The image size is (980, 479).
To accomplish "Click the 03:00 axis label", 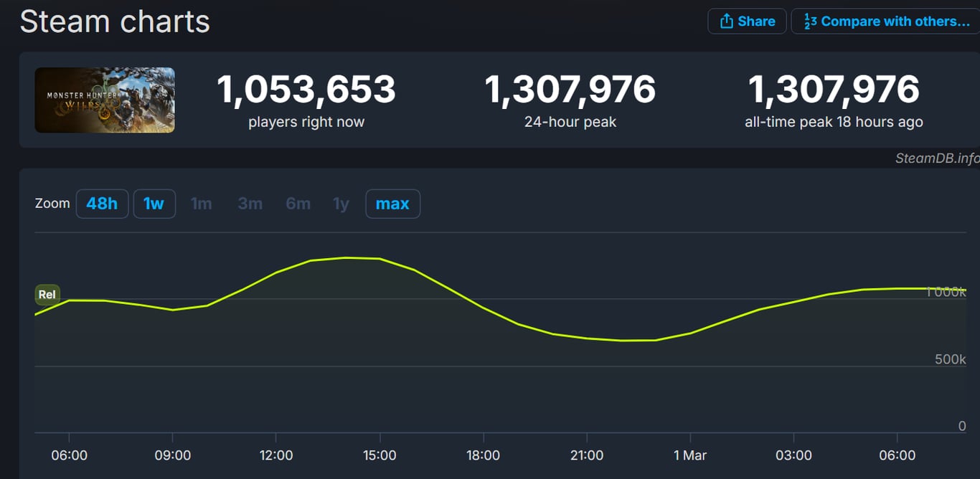I will tap(793, 455).
